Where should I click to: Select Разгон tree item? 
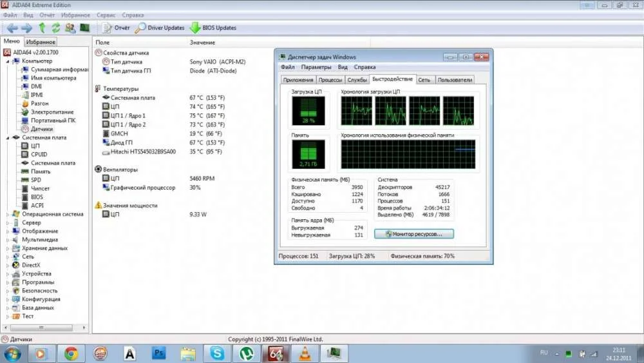pyautogui.click(x=35, y=104)
